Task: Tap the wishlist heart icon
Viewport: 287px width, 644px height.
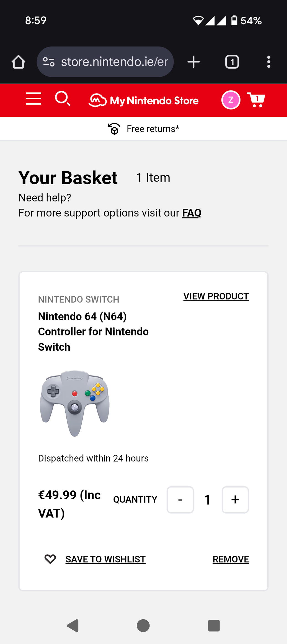Action: (50, 559)
